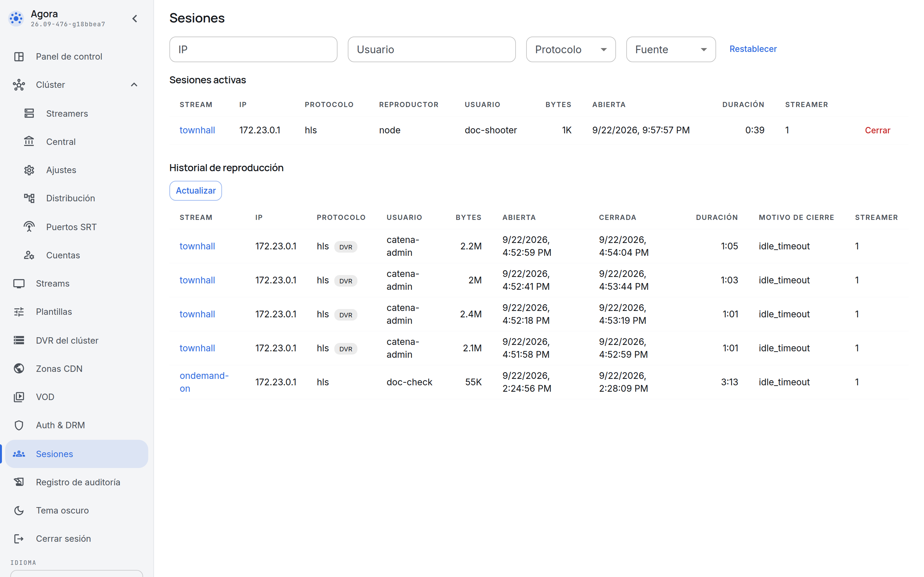Focus the Usuario filter field
The image size is (924, 577).
click(432, 49)
